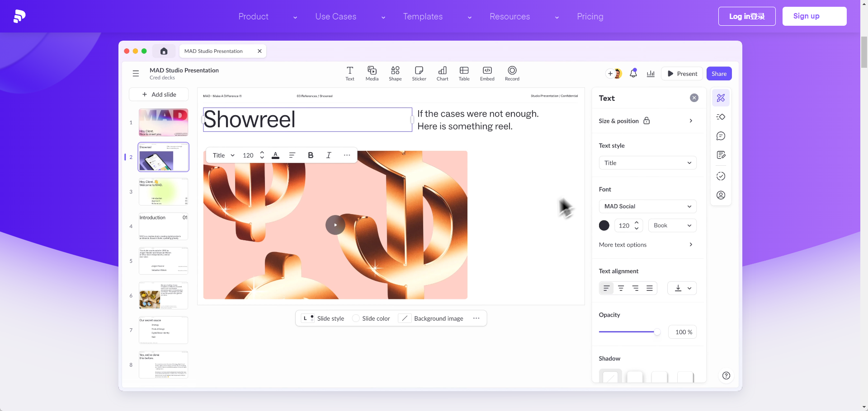Open the notifications bell
Screen dimensions: 868x411
point(633,74)
